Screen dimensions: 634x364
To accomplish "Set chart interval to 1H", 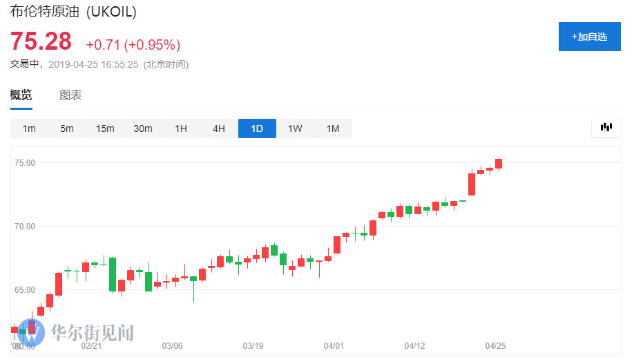I will coord(181,128).
